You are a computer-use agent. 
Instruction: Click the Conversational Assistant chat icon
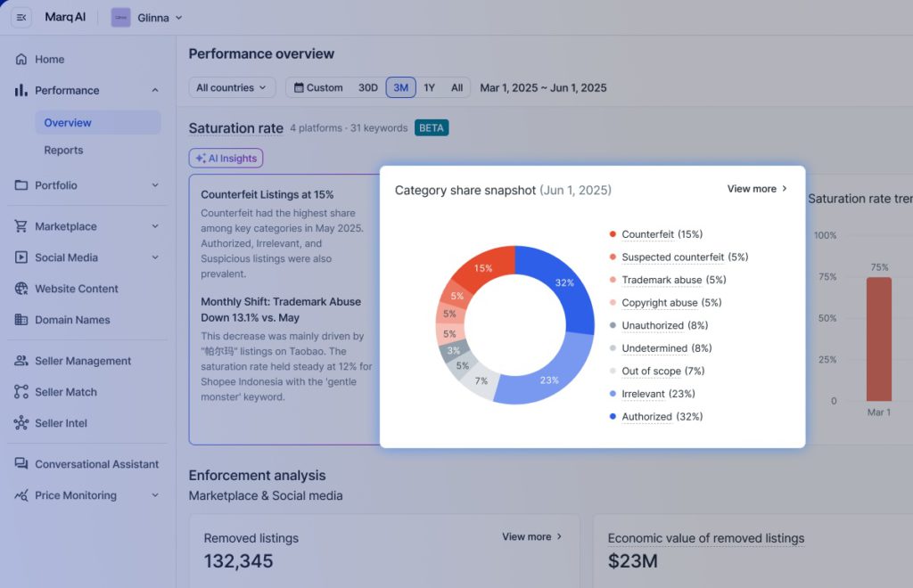point(21,464)
